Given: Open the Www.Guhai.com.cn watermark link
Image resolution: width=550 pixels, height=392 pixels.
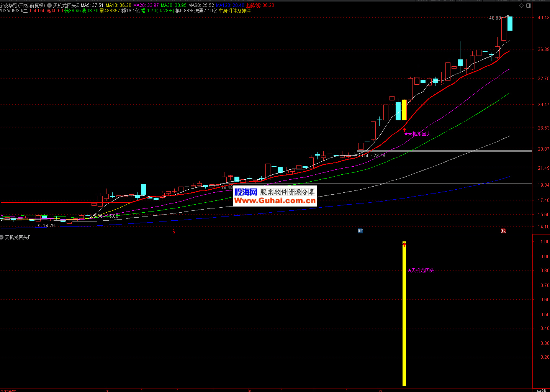Looking at the screenshot, I should (275, 200).
